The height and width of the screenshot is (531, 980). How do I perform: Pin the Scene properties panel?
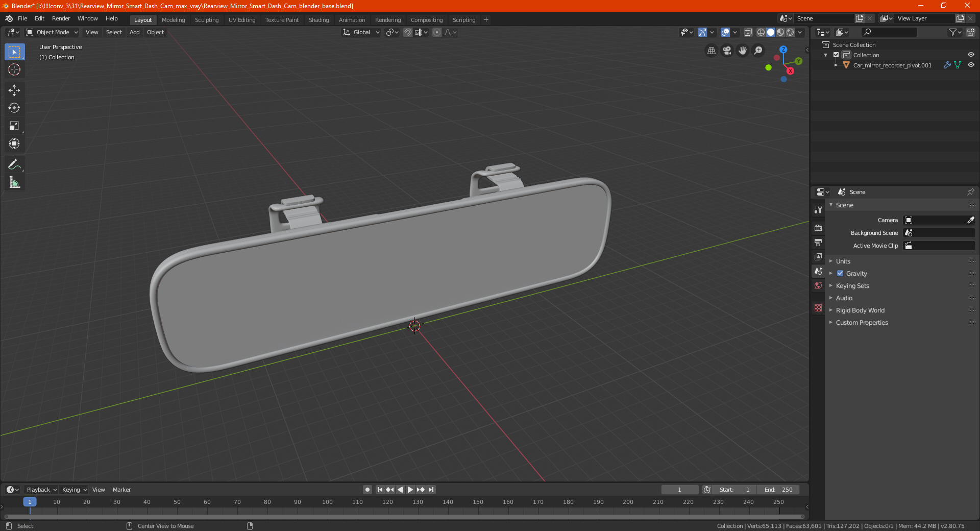tap(970, 192)
